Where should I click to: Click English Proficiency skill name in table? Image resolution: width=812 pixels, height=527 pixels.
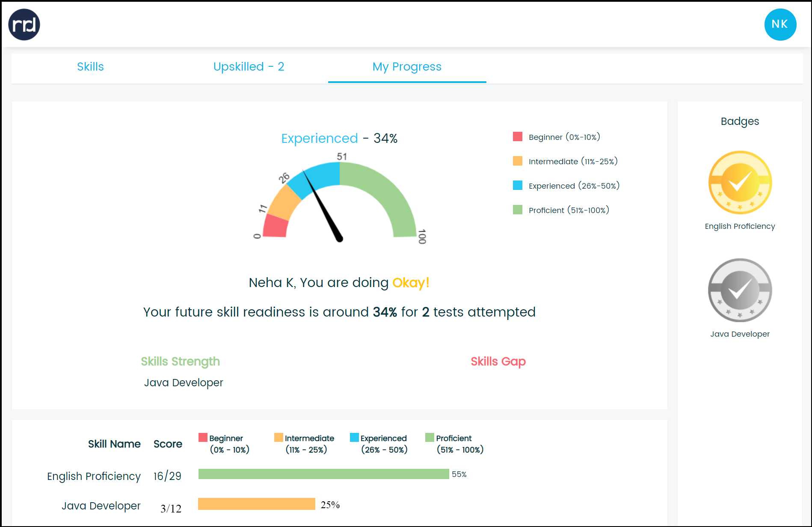94,476
